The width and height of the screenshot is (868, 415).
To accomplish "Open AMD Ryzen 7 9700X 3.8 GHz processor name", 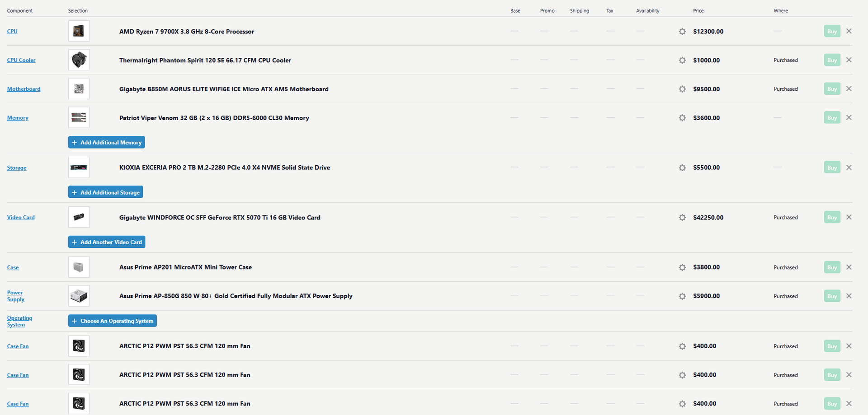I will [187, 32].
